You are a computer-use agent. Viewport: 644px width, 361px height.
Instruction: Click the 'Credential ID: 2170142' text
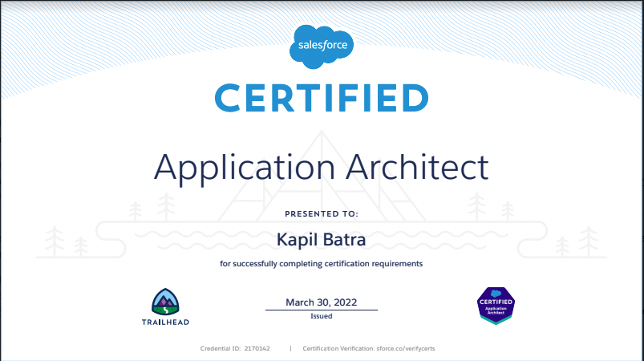[235, 349]
